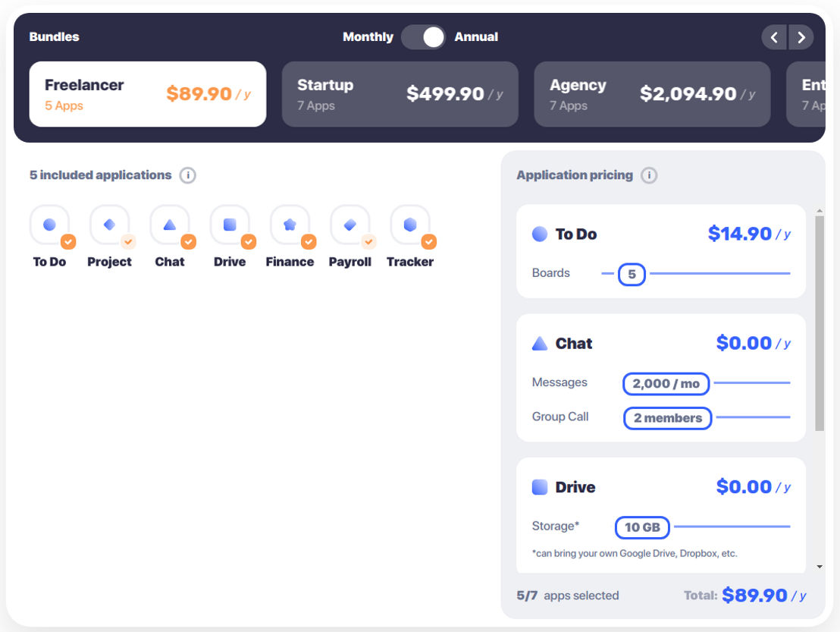Click the Finance app icon
840x632 pixels.
(290, 225)
